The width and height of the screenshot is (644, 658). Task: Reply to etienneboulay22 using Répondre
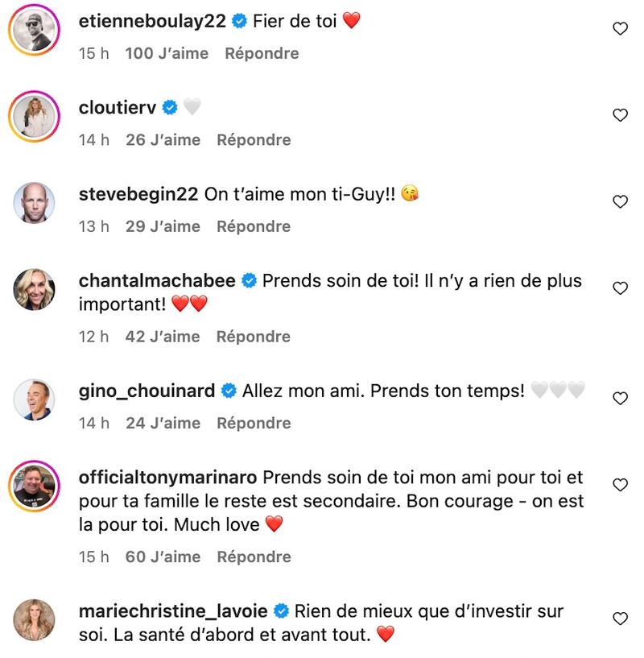coord(262,53)
